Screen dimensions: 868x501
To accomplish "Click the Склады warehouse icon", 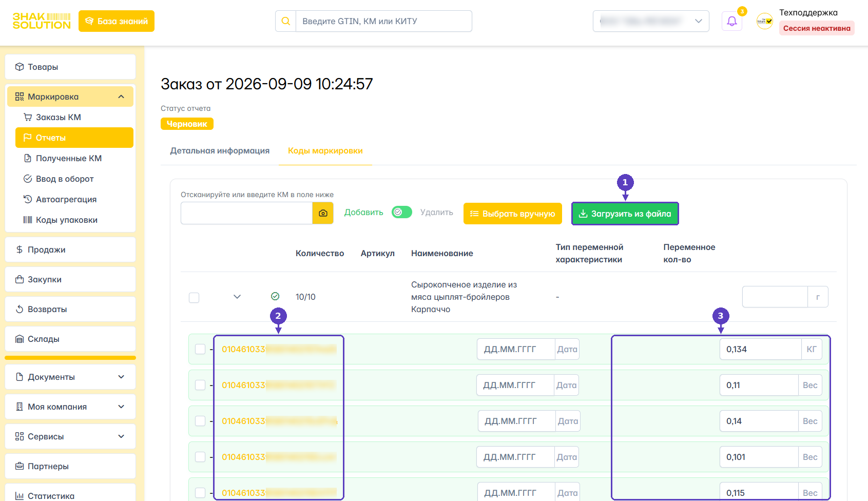I will tap(20, 339).
